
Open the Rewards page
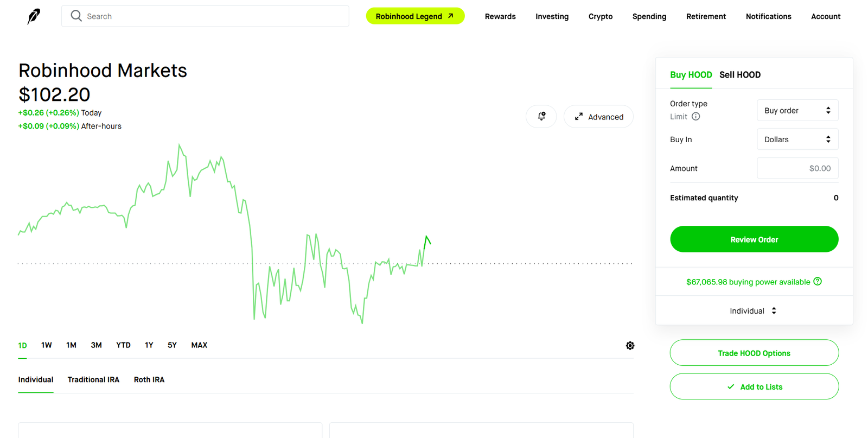[500, 16]
